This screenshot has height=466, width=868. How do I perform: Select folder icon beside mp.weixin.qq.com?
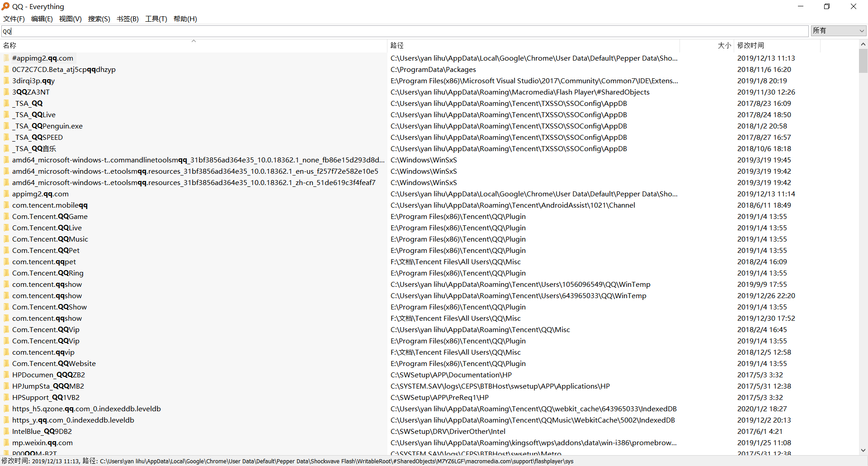tap(6, 443)
